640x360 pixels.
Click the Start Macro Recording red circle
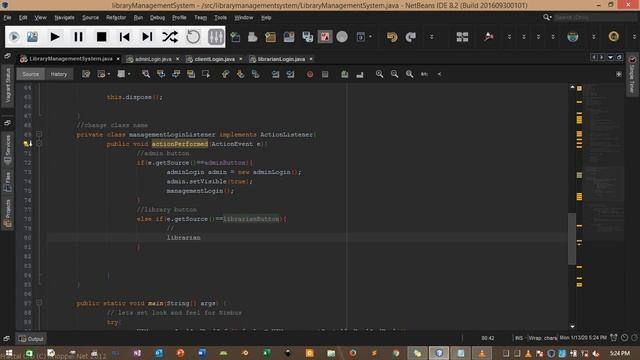[310, 74]
